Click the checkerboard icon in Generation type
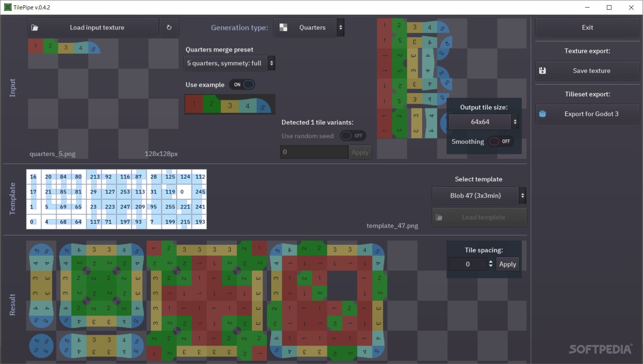 pos(284,27)
